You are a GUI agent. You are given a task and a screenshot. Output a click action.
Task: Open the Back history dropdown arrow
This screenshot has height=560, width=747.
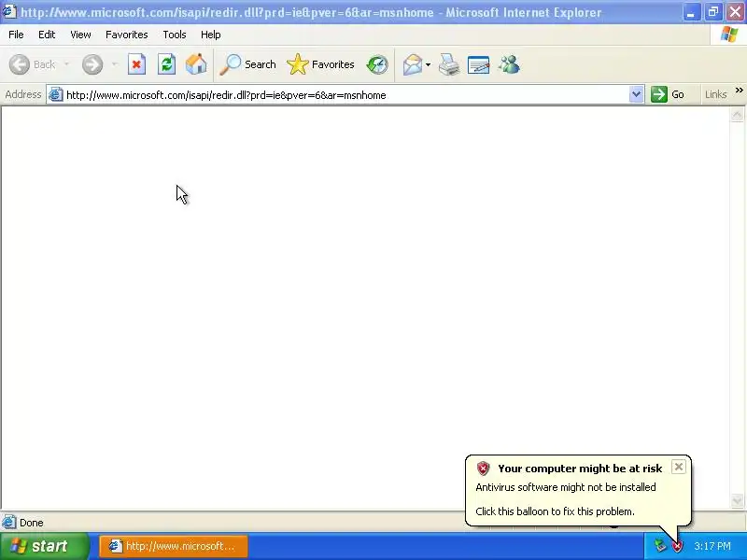click(x=66, y=64)
